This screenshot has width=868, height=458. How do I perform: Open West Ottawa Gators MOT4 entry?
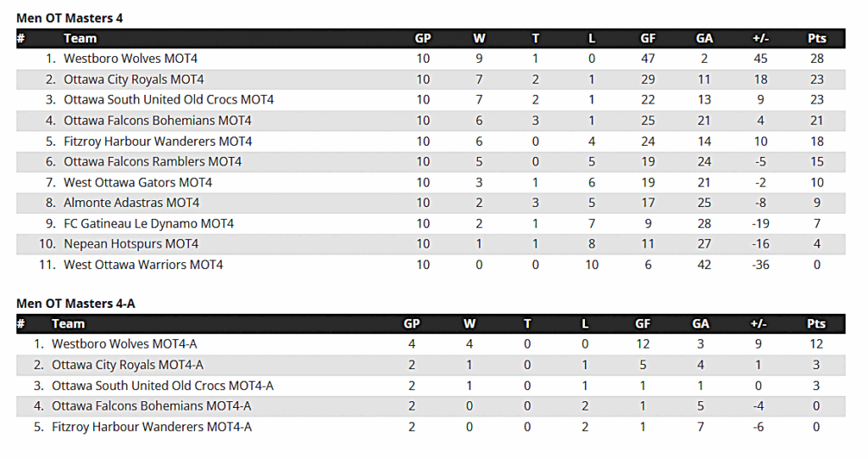pos(138,182)
